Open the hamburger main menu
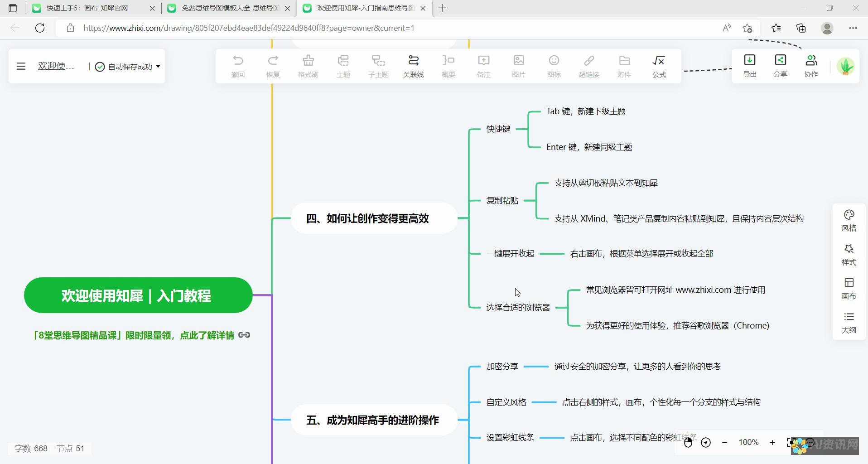Viewport: 868px width, 464px height. (21, 66)
